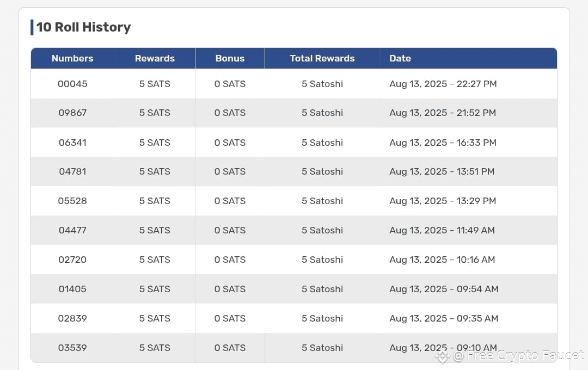
Task: Select roll number 03539
Action: tap(72, 348)
